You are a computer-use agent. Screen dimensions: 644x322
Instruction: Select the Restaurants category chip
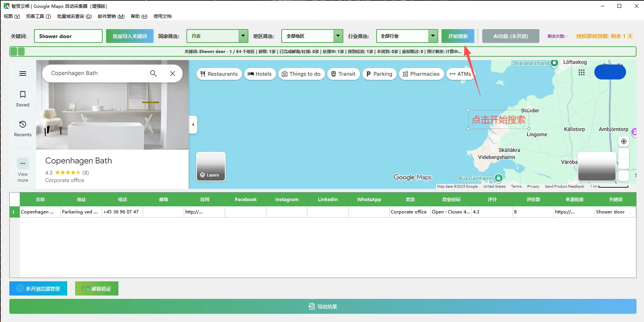tap(219, 74)
